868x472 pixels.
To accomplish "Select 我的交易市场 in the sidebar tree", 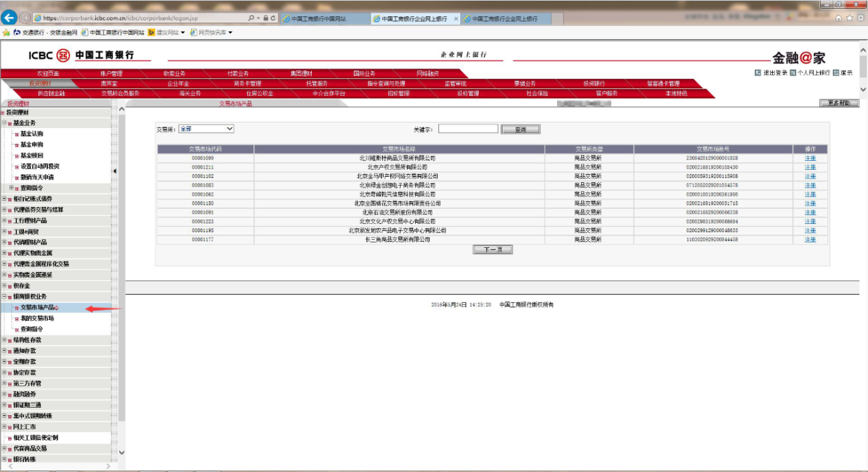I will tap(38, 319).
